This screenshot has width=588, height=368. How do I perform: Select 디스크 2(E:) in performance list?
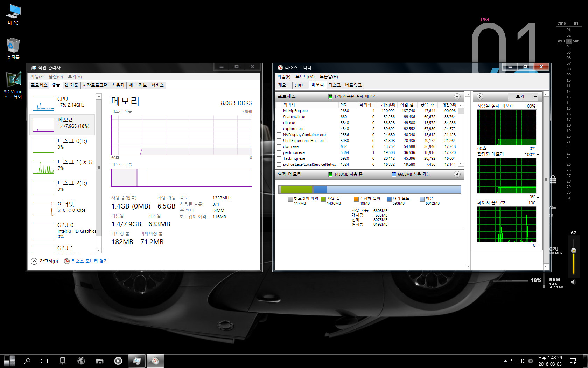click(x=62, y=188)
